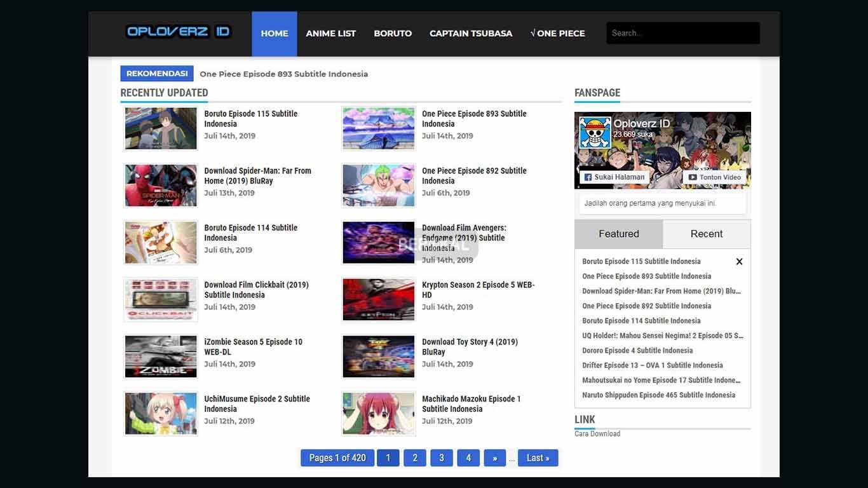Open Machikado Mazoku Episode 1 link
The width and height of the screenshot is (868, 488).
pyautogui.click(x=471, y=404)
